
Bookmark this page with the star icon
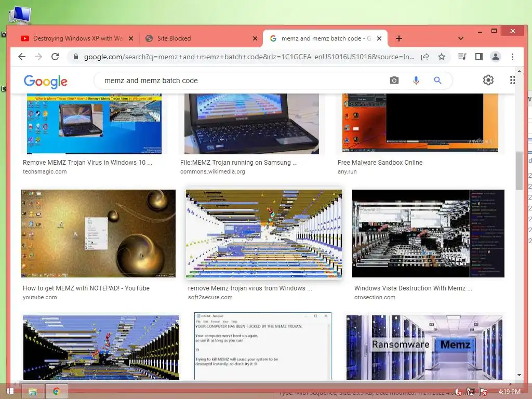pos(442,57)
